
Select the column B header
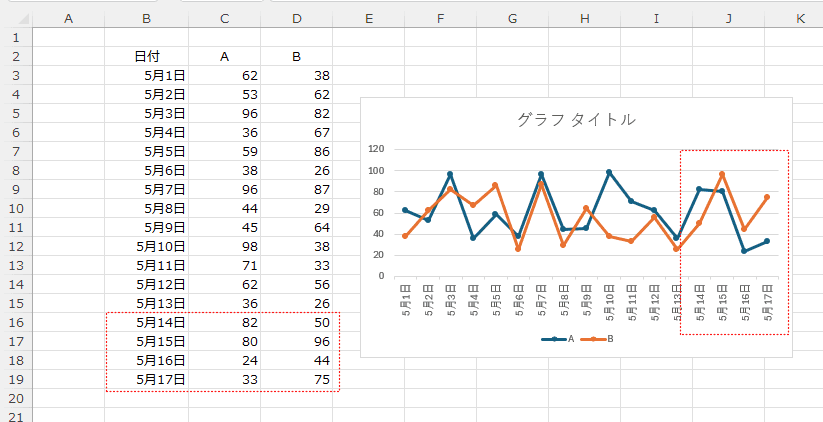pos(146,18)
